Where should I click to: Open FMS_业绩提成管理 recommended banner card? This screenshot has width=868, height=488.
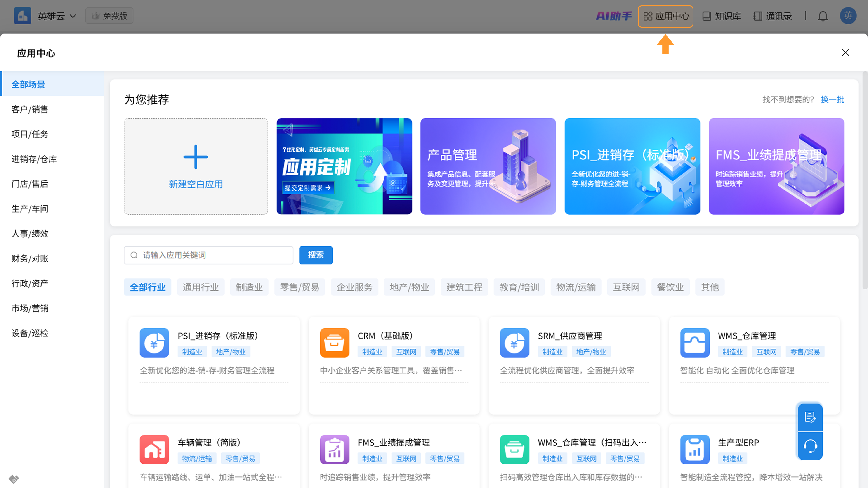pyautogui.click(x=776, y=166)
